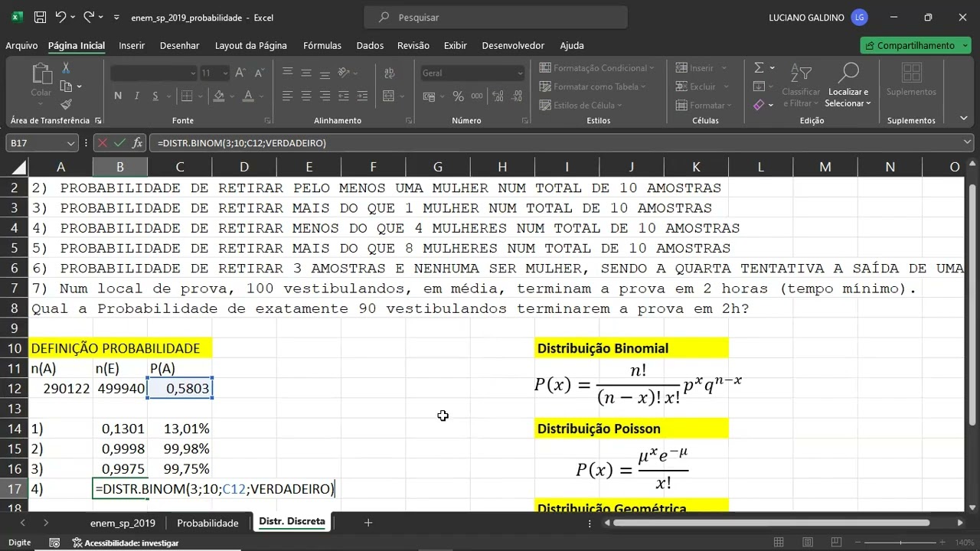
Task: Click the merge and center icon
Action: 388,96
